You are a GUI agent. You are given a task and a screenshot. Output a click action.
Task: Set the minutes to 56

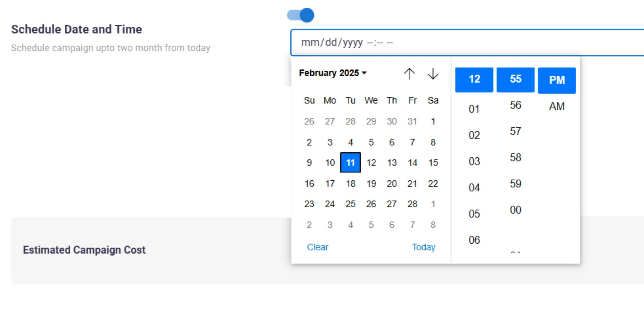pyautogui.click(x=516, y=105)
